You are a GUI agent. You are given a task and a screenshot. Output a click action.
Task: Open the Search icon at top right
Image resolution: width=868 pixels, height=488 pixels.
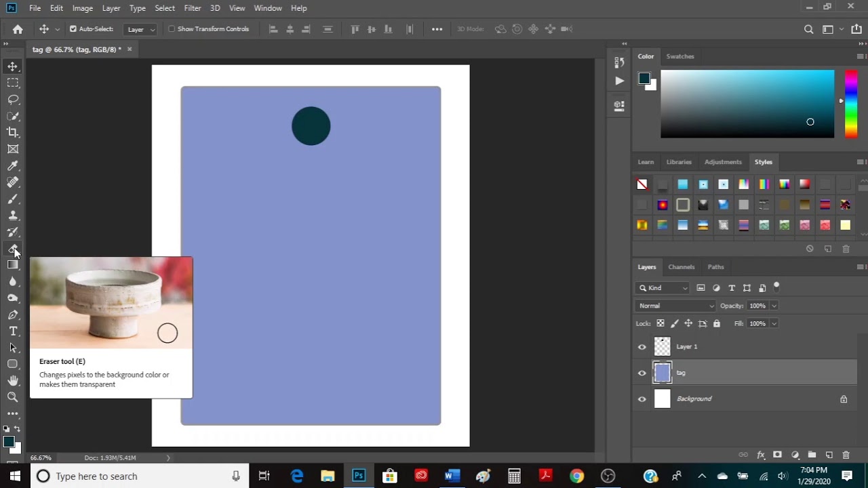pos(808,29)
